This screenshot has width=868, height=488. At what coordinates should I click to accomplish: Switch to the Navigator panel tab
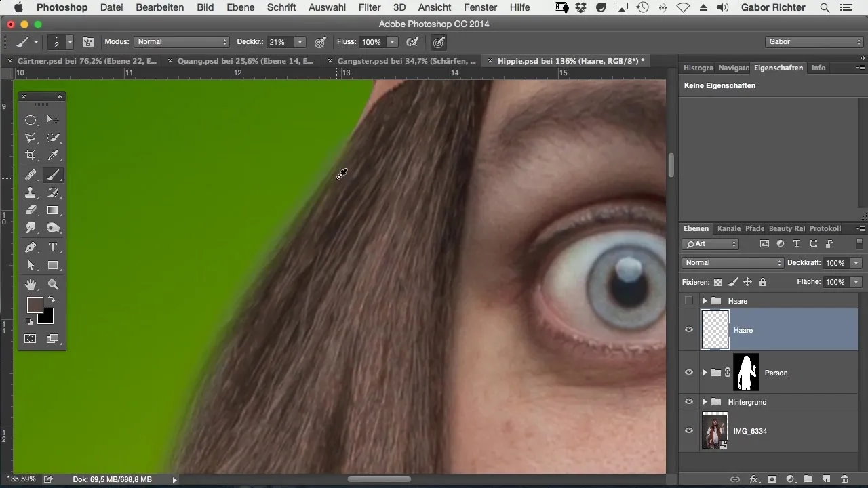point(734,68)
